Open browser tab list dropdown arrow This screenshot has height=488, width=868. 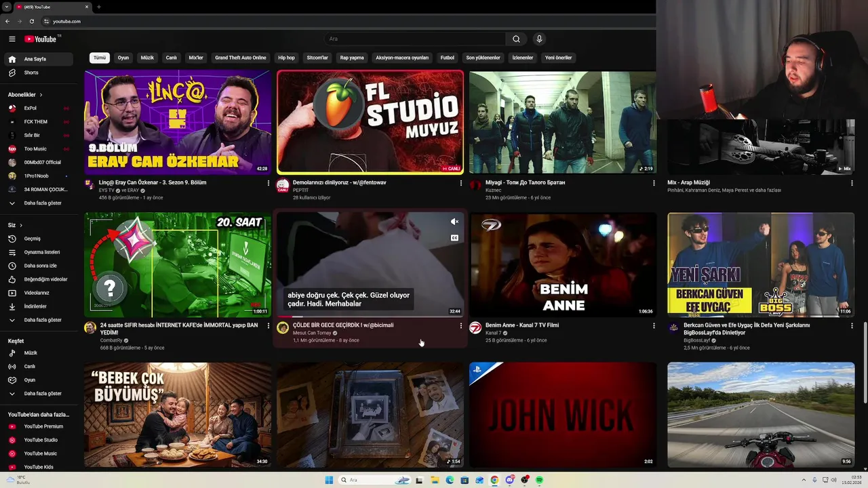click(x=6, y=7)
